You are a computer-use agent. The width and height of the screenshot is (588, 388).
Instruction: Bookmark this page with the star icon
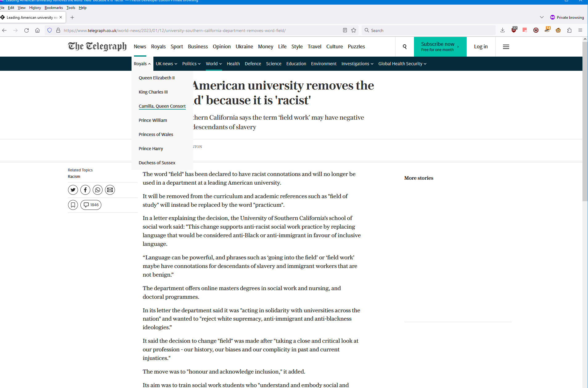point(354,30)
